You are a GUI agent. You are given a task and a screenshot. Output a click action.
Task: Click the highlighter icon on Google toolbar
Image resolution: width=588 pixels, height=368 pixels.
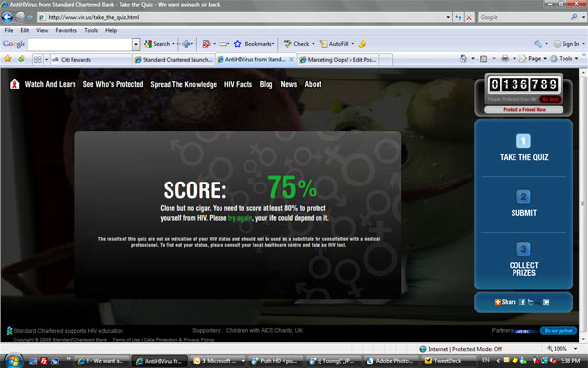[362, 44]
